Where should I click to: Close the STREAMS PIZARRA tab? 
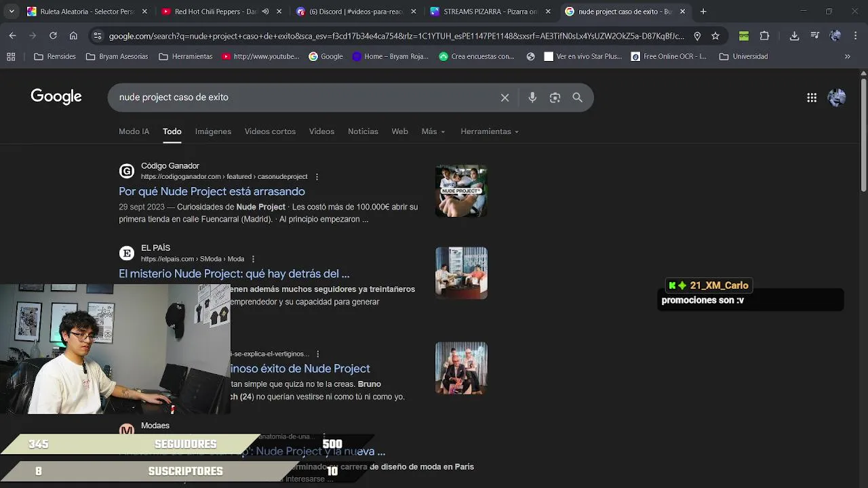(x=548, y=12)
